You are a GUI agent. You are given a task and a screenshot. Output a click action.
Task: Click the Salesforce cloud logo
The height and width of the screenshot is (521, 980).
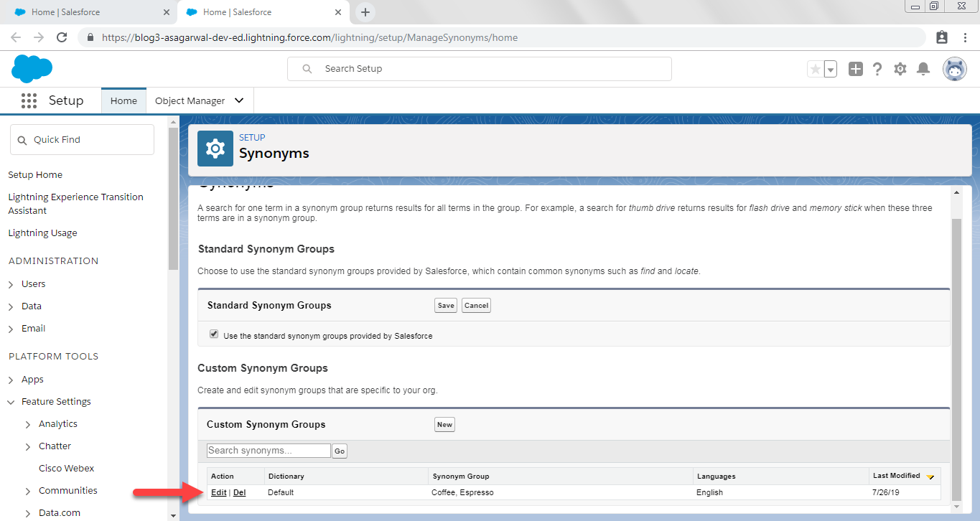[32, 69]
